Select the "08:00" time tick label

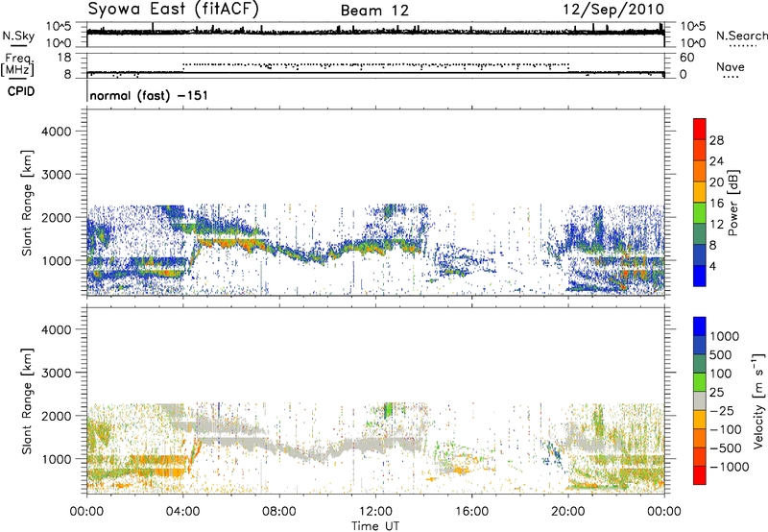point(279,512)
